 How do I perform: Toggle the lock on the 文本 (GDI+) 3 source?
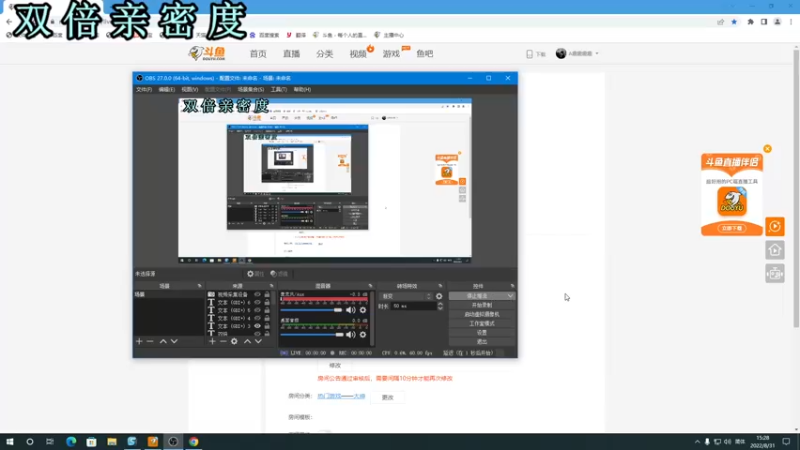click(267, 326)
